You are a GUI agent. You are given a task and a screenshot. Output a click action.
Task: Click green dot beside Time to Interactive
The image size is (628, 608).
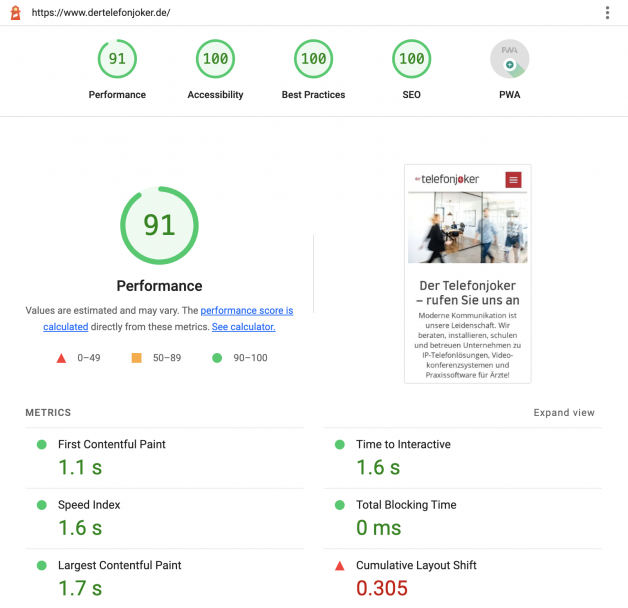point(340,445)
